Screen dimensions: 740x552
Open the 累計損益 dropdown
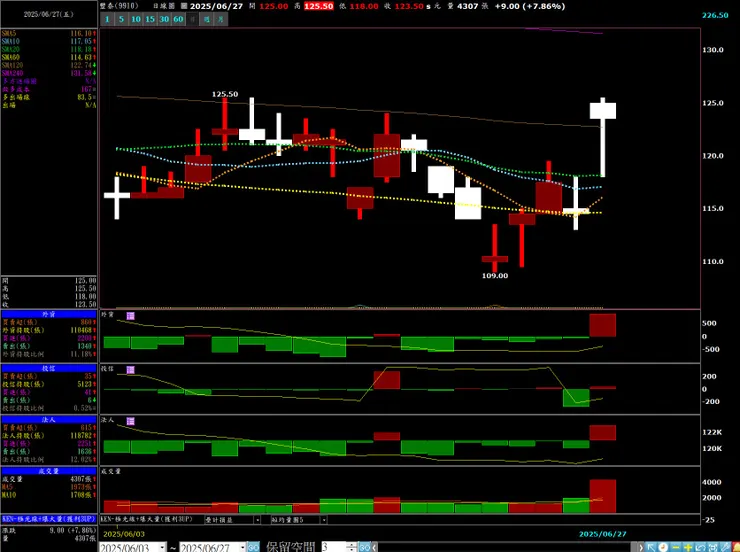click(x=257, y=520)
